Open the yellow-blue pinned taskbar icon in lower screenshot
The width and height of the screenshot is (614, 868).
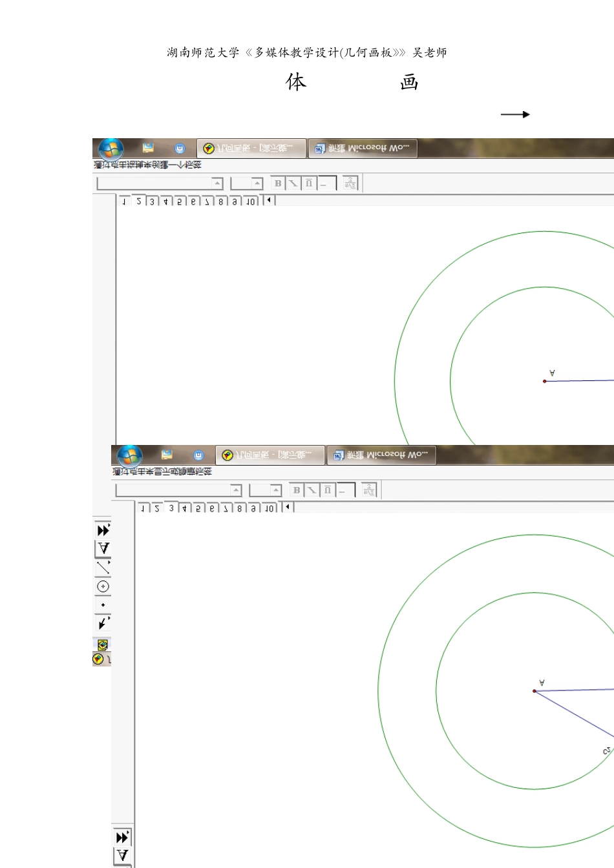pos(167,455)
